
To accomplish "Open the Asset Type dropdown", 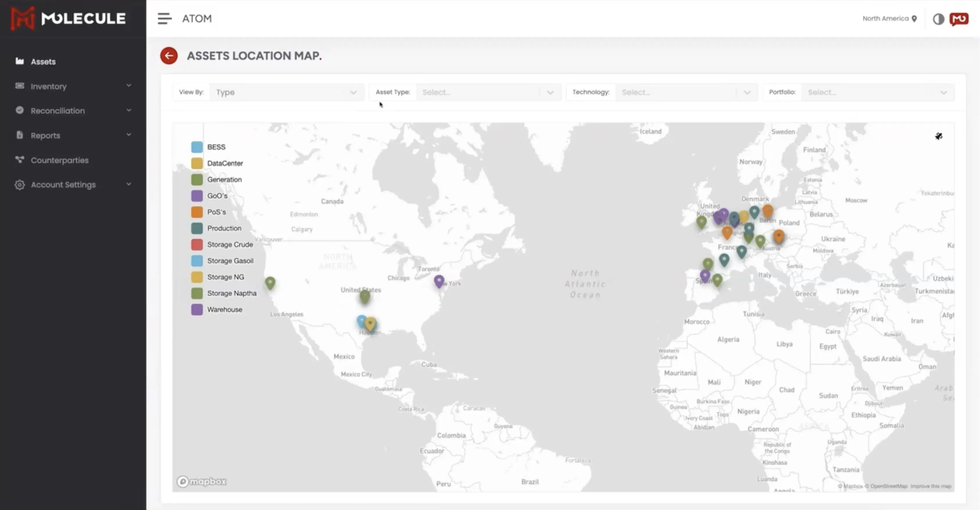I will pyautogui.click(x=488, y=92).
